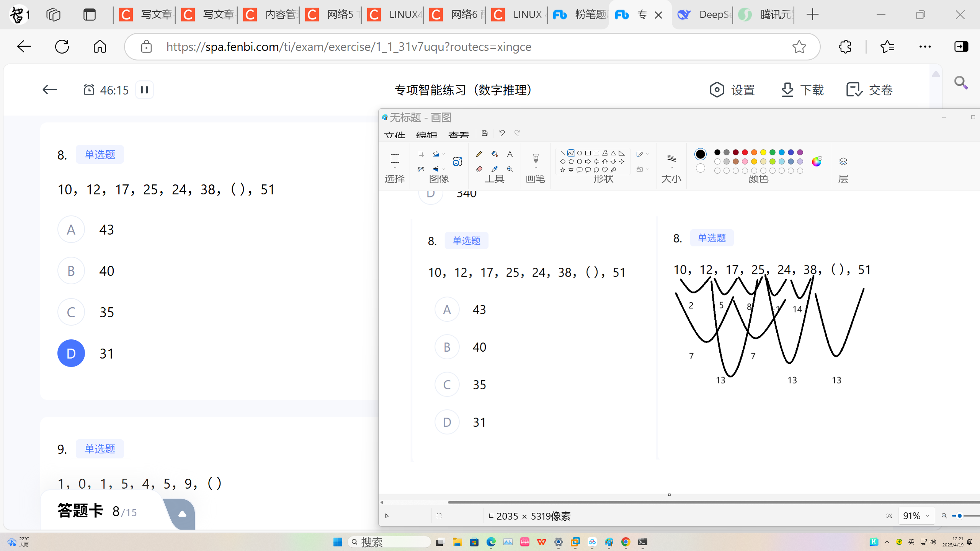Select the Text tool
Viewport: 980px width, 551px height.
pos(510,154)
